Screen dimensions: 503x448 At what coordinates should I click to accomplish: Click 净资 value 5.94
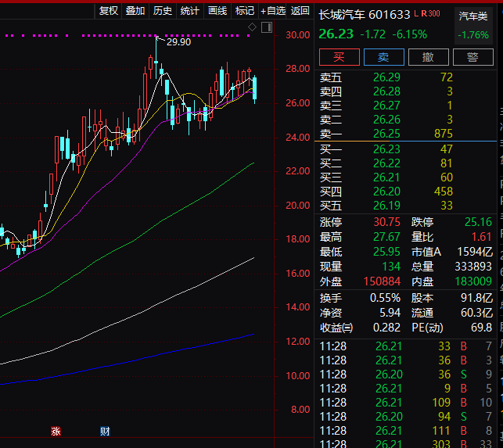pos(390,313)
